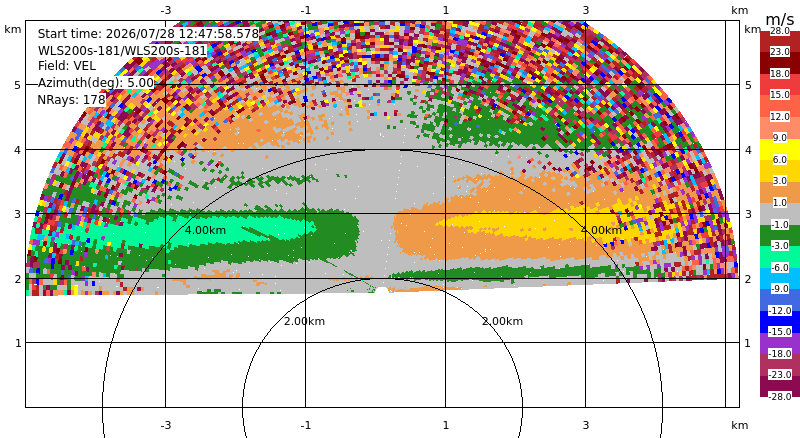Screen dimensions: 800x438
Task: Pick the blue -15.0 m/s legend color
Action: pos(780,321)
